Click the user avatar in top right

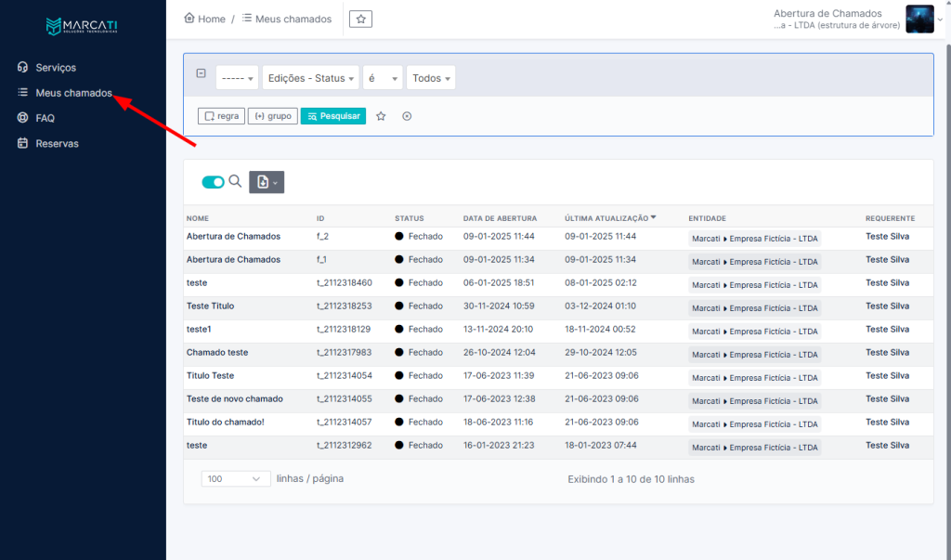[918, 19]
